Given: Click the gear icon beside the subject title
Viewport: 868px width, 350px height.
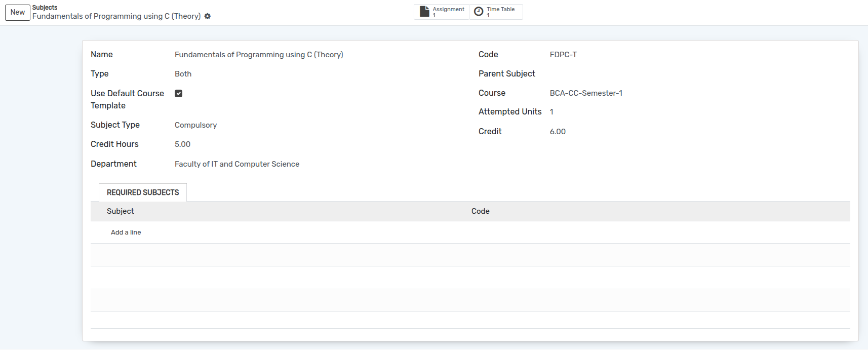Looking at the screenshot, I should (x=208, y=16).
